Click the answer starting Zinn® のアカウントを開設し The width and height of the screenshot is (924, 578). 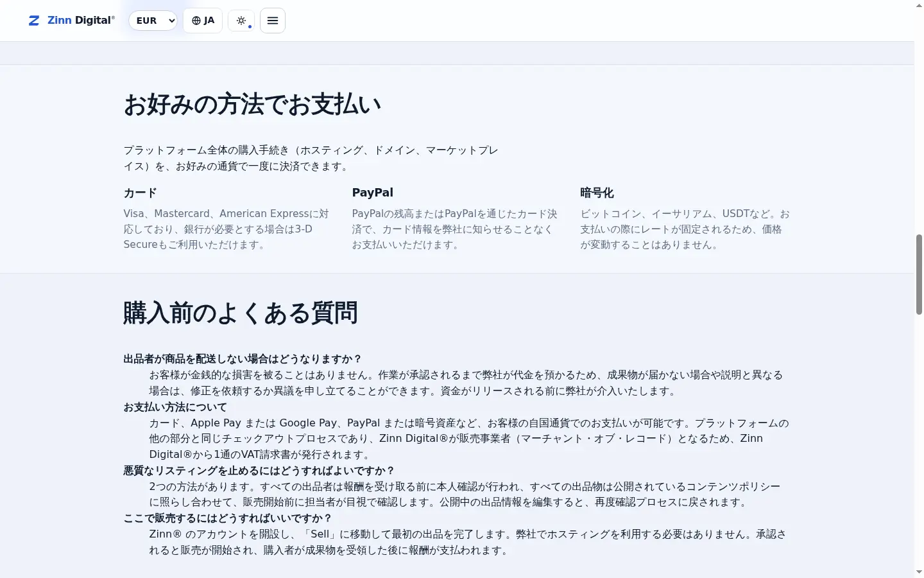pyautogui.click(x=468, y=542)
